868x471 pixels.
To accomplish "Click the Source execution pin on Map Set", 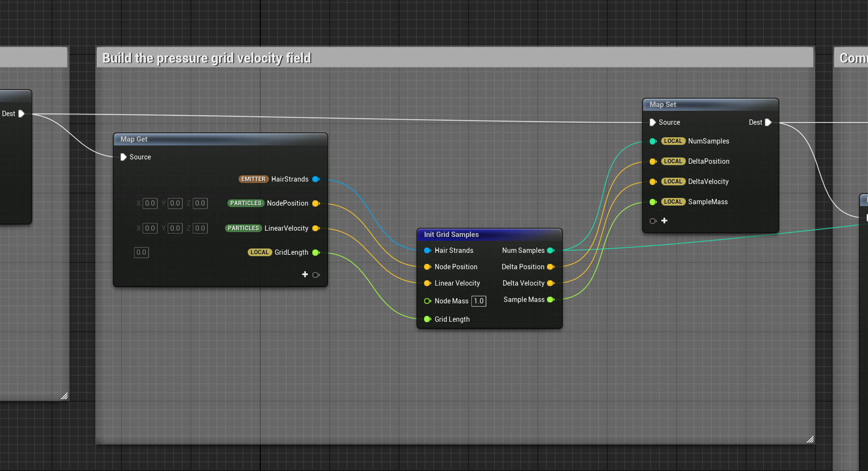I will tap(653, 122).
